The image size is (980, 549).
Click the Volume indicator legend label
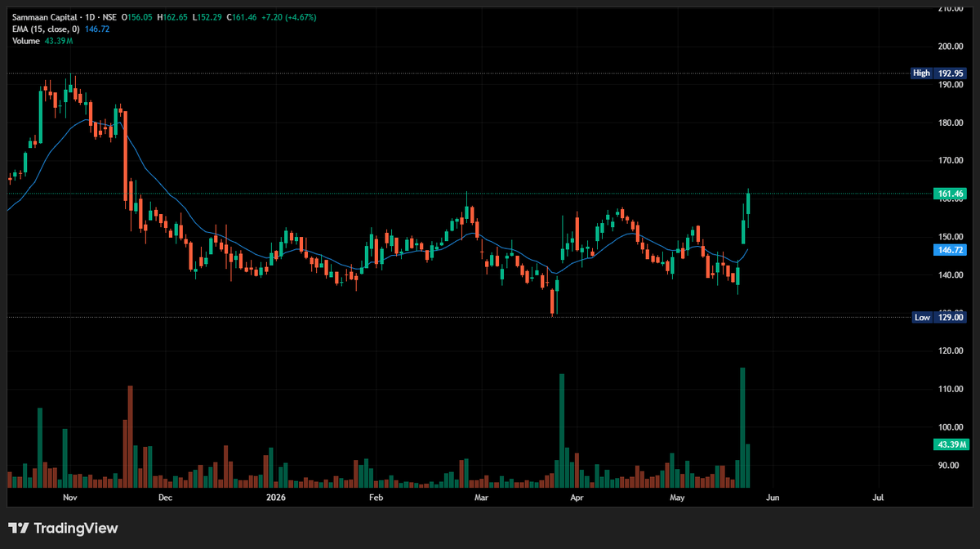coord(25,41)
